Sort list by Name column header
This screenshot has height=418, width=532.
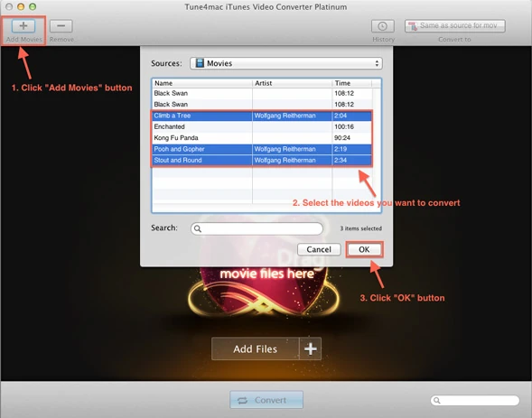[202, 83]
